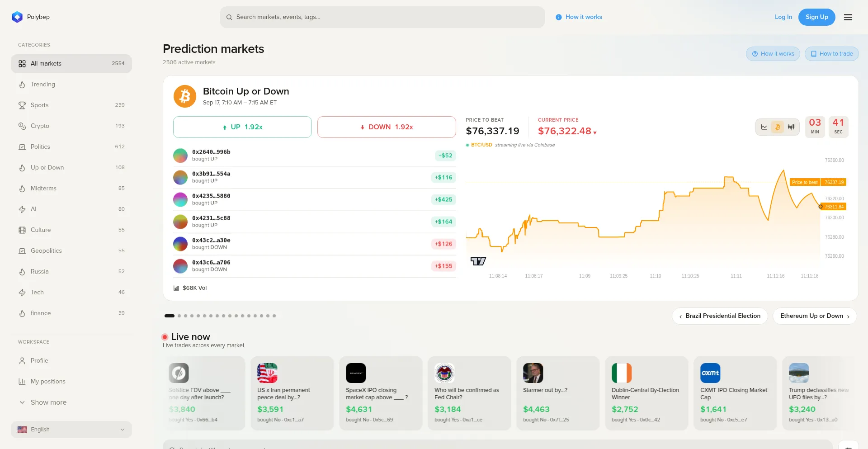Open the Midterms category
868x449 pixels.
pyautogui.click(x=71, y=189)
